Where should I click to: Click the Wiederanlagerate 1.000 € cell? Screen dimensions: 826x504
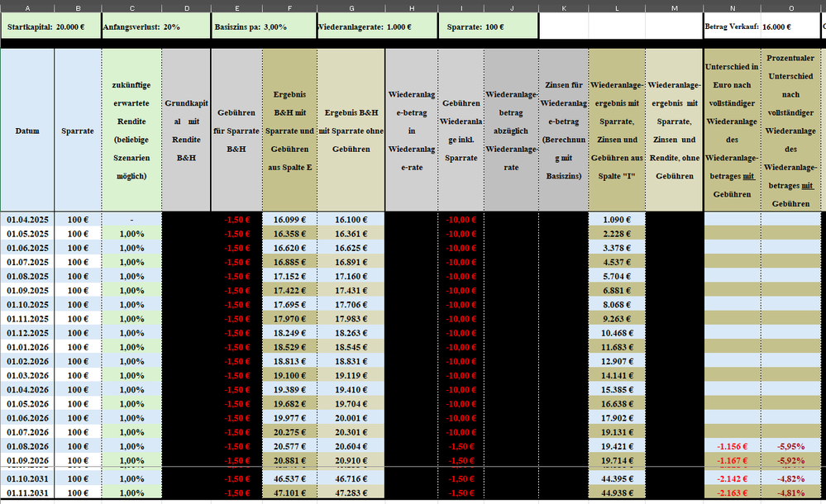[x=377, y=27]
